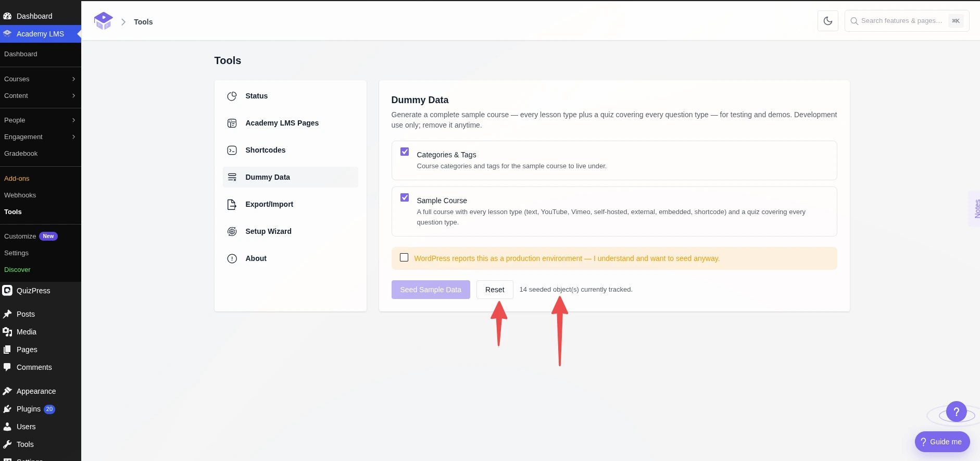Viewport: 980px width, 461px height.
Task: Expand the People submenu
Action: point(41,120)
